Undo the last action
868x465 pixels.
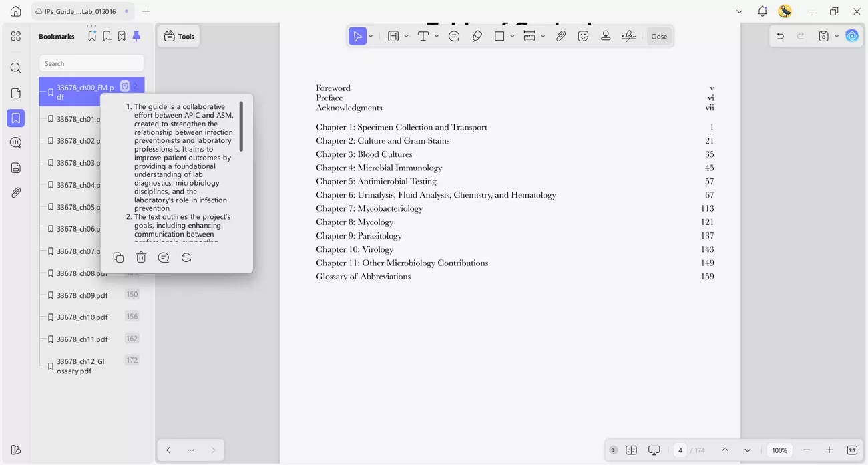(x=780, y=36)
